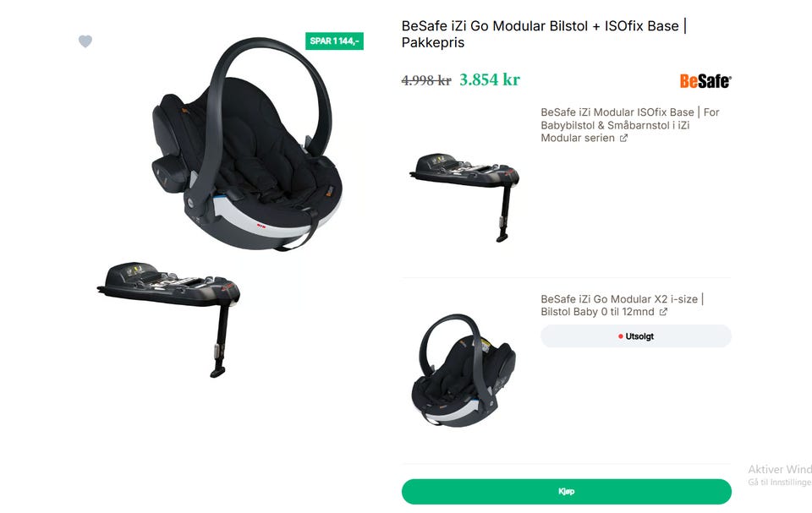
Task: Open BeSafe iZi Modular ISOfix Base link
Action: tap(629, 125)
